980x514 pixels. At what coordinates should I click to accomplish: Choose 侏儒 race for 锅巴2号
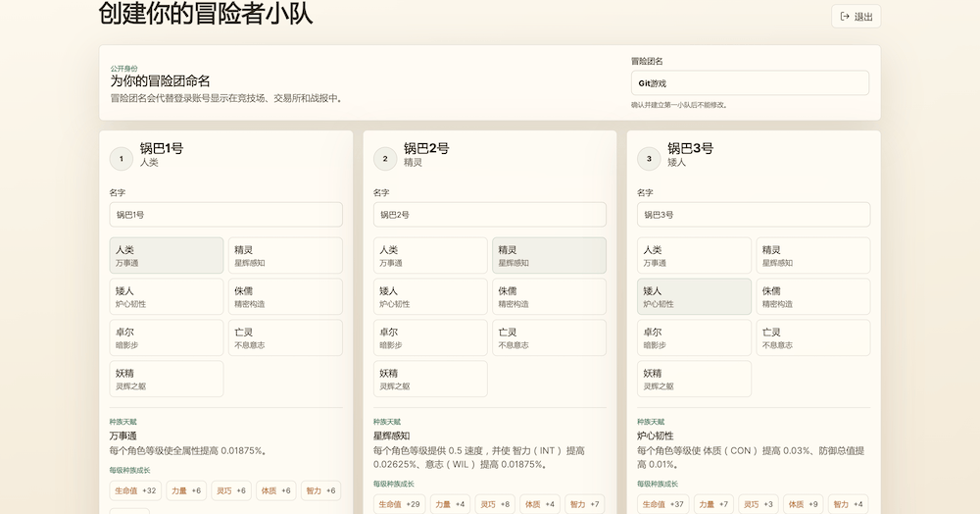click(549, 296)
